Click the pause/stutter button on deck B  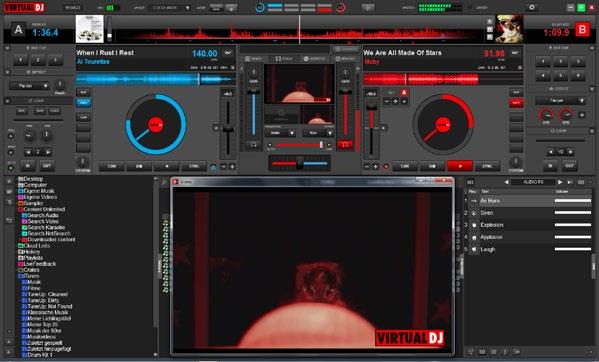tap(432, 166)
